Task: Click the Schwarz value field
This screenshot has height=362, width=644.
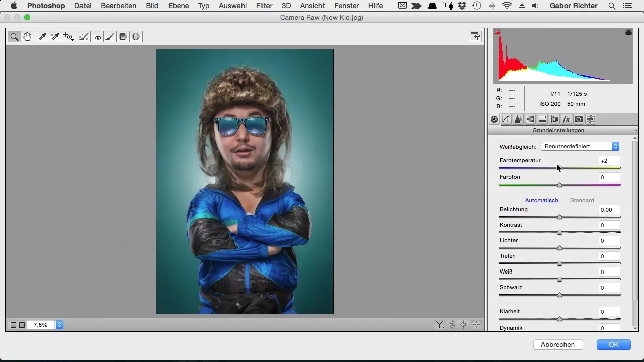Action: (609, 288)
